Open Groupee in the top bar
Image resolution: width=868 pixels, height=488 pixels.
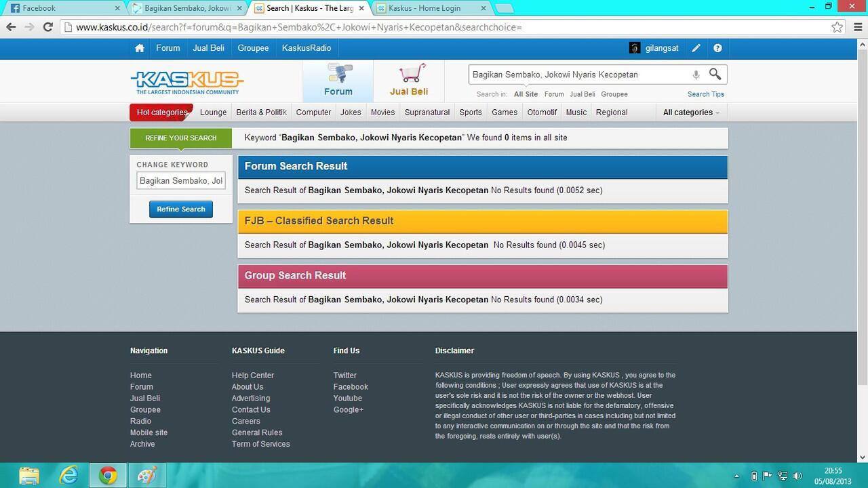coord(253,48)
